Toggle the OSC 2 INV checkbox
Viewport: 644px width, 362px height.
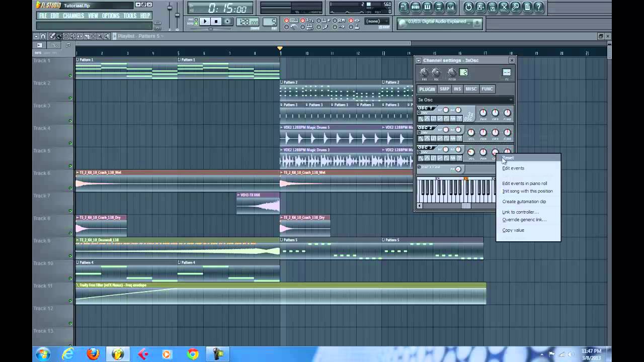(x=419, y=132)
